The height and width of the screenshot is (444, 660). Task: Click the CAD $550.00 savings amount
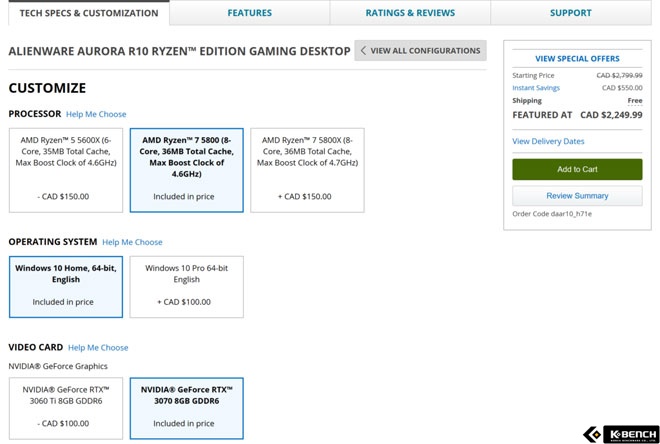(x=622, y=88)
